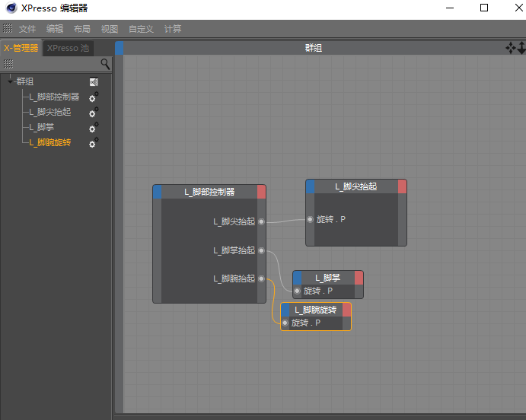Click the search magnifier in X-管理器
This screenshot has width=526, height=420.
(x=105, y=64)
